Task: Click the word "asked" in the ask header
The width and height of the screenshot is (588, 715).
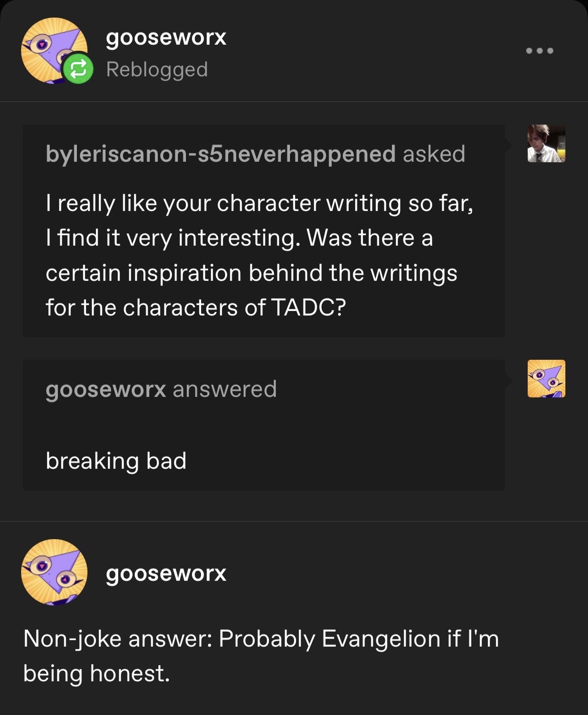Action: click(434, 154)
